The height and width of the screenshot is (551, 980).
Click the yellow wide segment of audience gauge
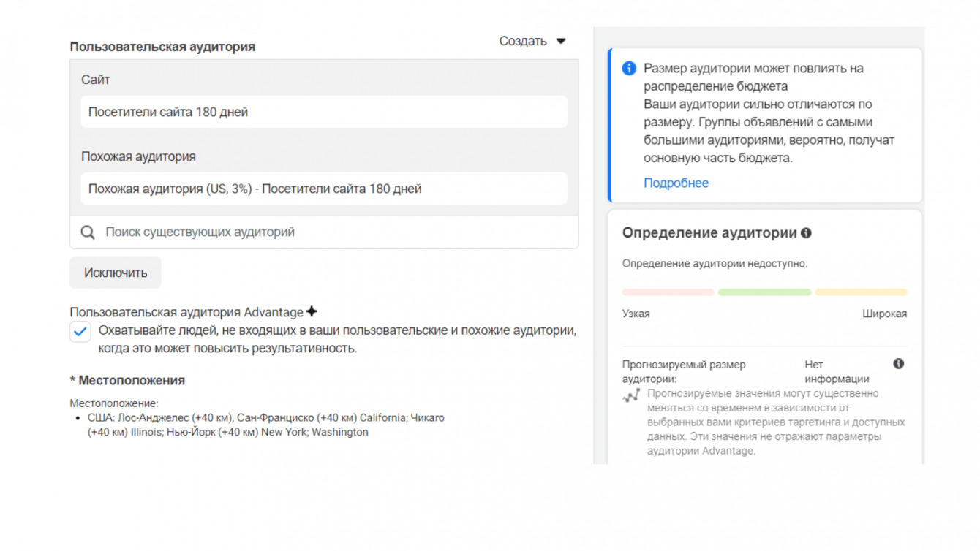(x=861, y=292)
